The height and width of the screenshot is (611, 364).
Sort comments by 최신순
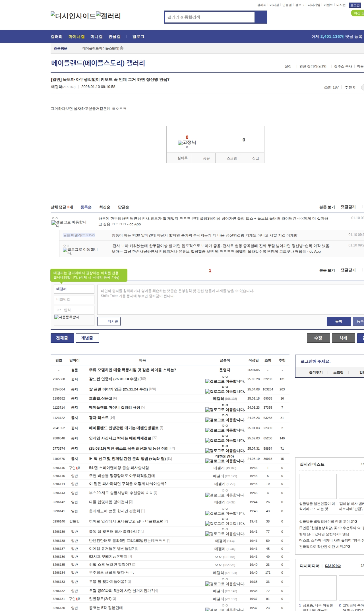(105, 207)
